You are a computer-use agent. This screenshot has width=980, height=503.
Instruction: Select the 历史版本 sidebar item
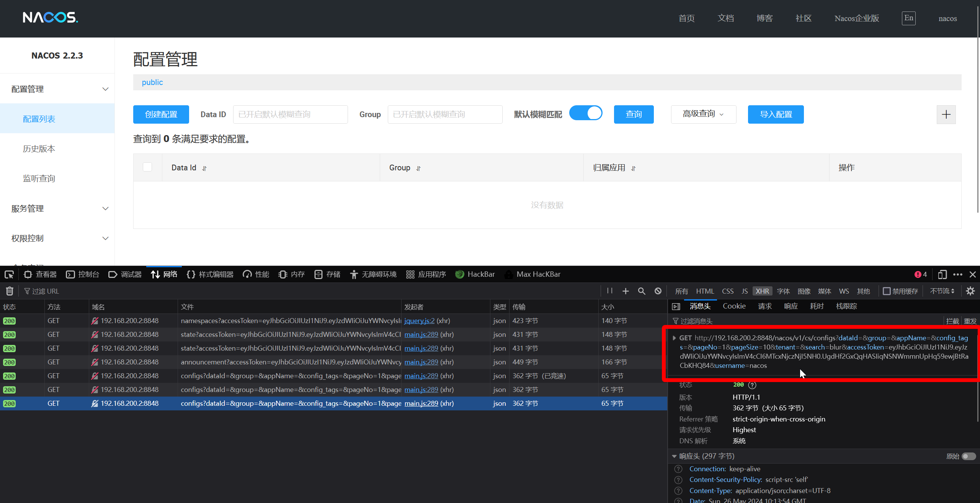[57, 149]
